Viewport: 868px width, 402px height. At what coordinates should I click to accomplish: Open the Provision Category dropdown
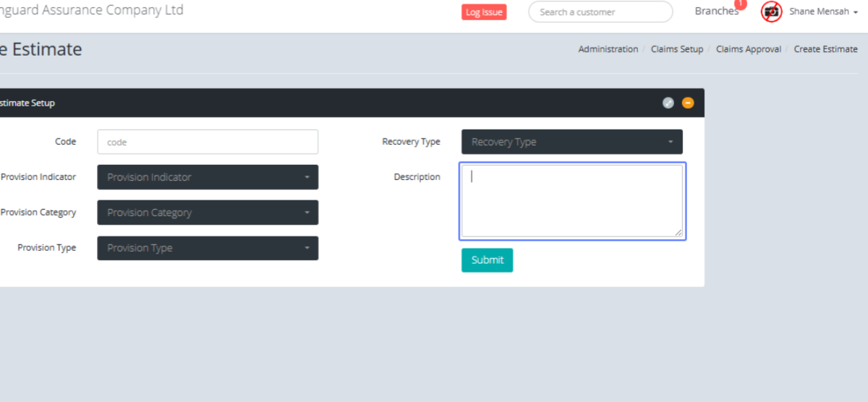(208, 213)
